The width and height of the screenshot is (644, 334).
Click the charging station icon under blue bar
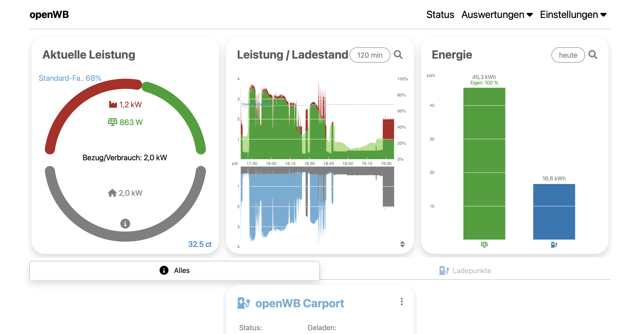554,245
